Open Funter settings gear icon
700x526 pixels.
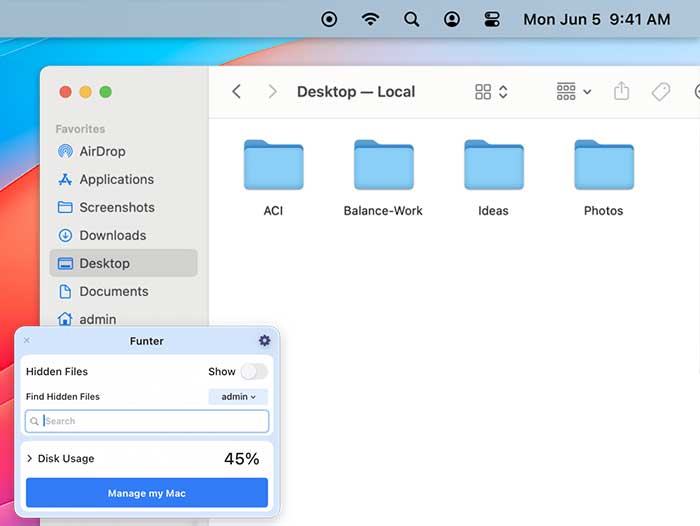coord(264,341)
